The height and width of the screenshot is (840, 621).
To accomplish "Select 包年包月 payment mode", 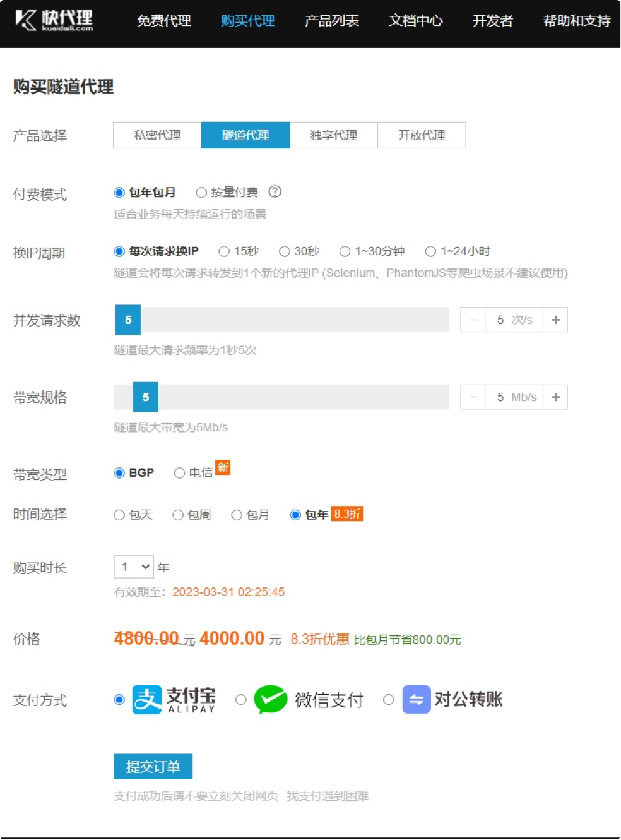I will point(119,193).
